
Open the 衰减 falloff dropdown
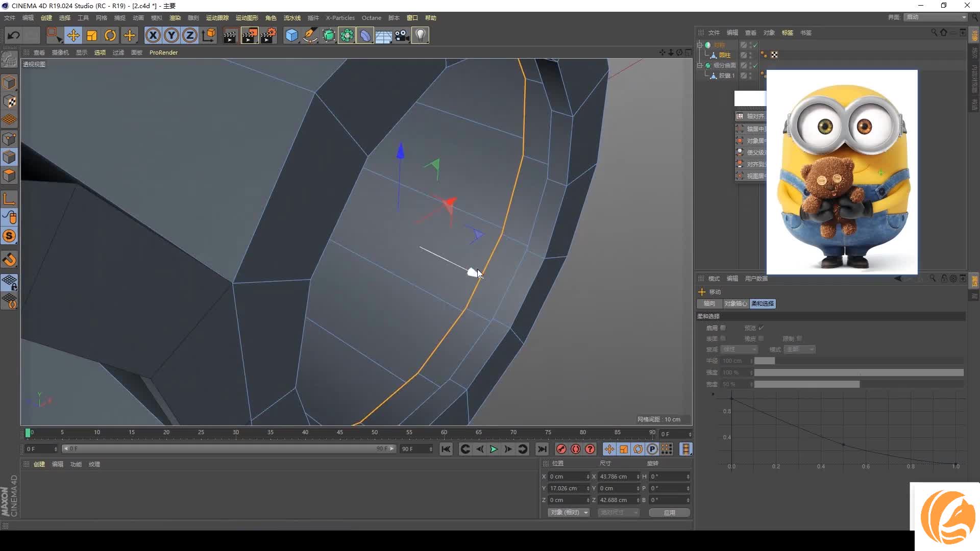739,349
